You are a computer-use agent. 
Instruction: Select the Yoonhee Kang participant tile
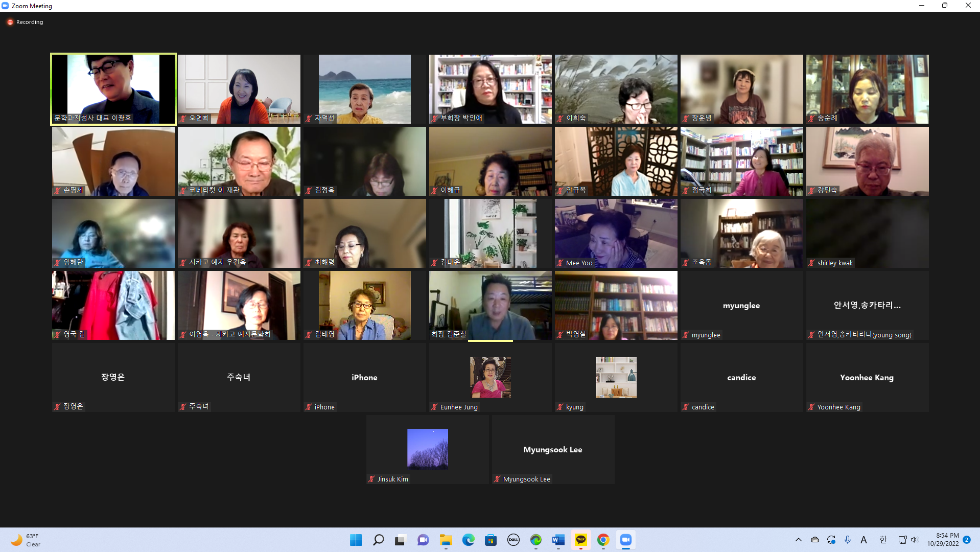coord(867,377)
